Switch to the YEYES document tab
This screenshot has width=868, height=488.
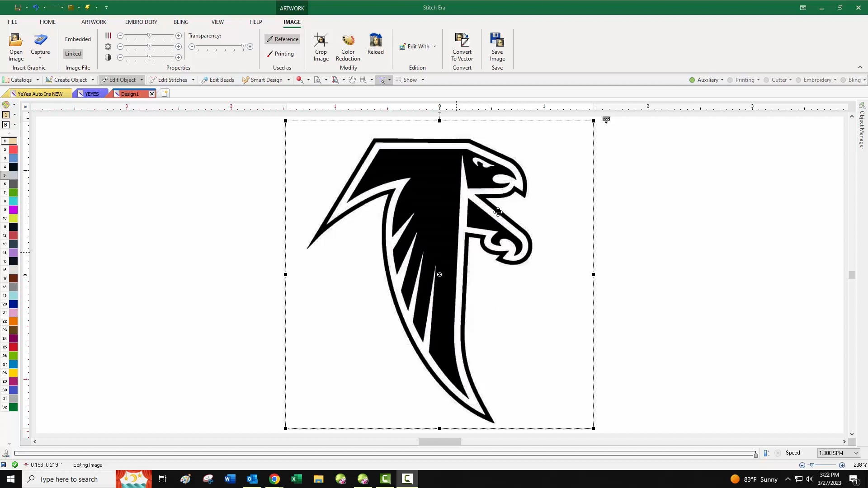click(x=92, y=94)
